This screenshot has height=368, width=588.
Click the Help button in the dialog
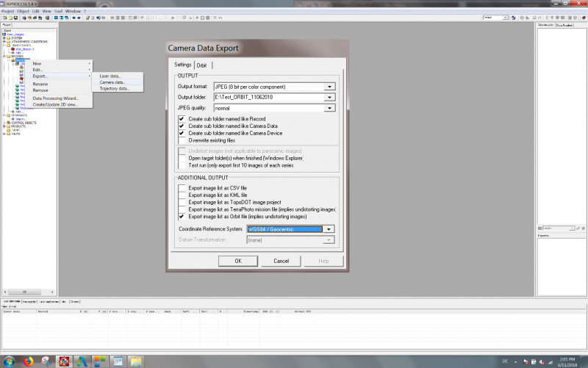coord(323,261)
